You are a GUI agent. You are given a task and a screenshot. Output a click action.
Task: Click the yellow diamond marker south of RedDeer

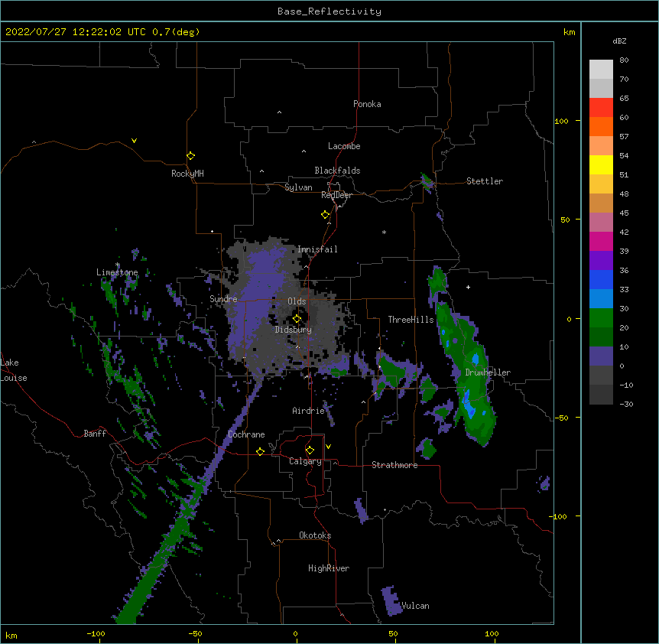(x=326, y=215)
